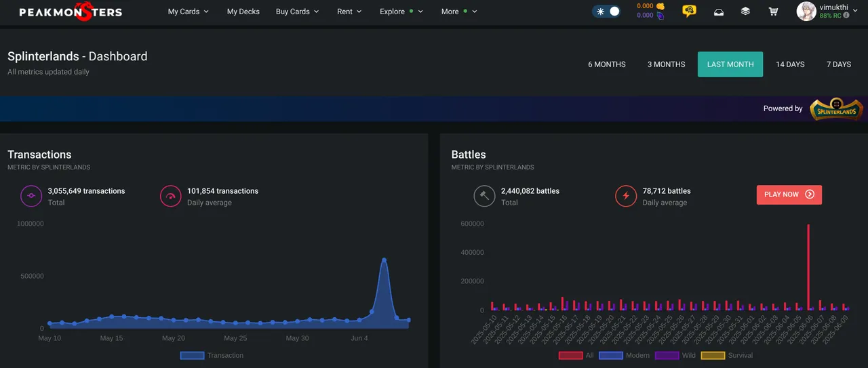Click the '78,712 battles' daily average text

pos(667,191)
